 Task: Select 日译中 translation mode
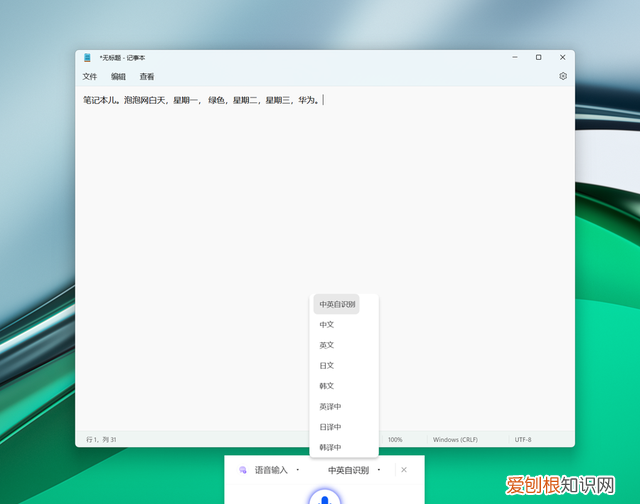[330, 427]
